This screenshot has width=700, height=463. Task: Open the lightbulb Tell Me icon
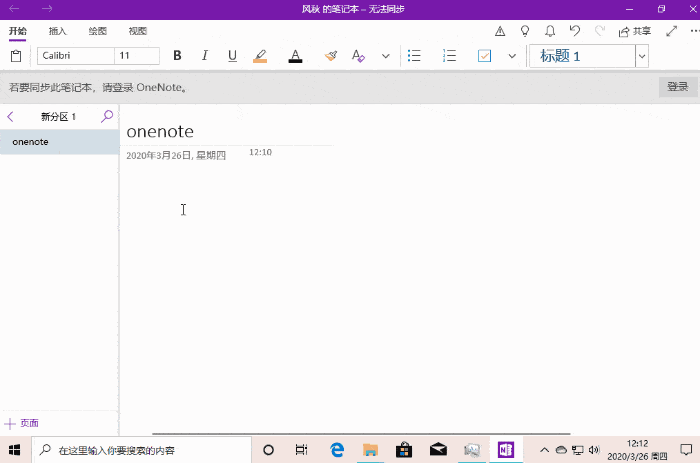(x=525, y=31)
